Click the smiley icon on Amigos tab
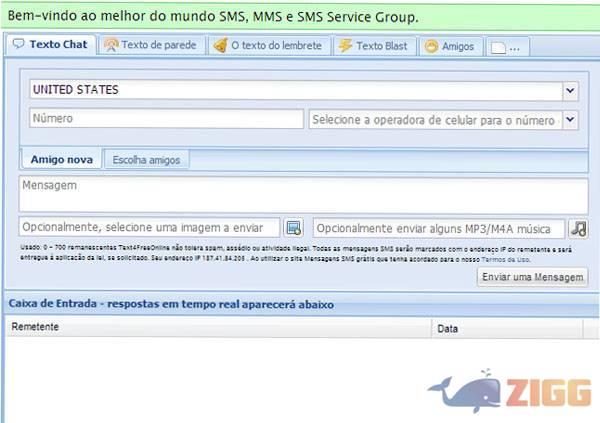The height and width of the screenshot is (423, 600). 431,46
